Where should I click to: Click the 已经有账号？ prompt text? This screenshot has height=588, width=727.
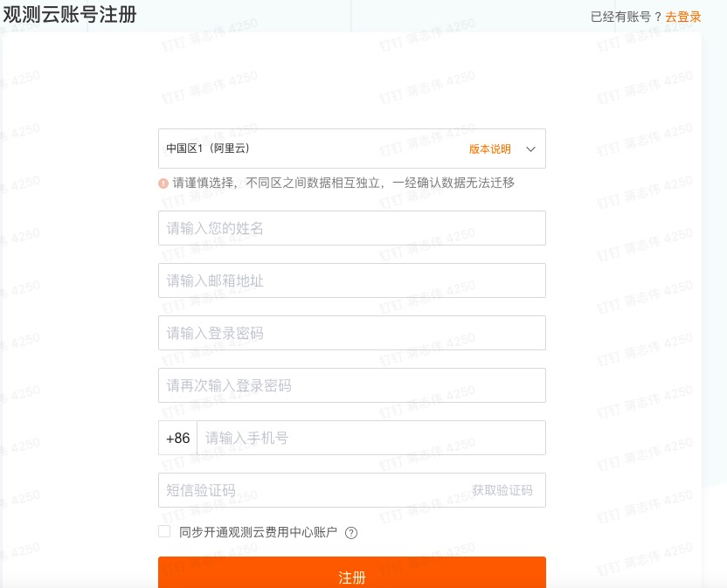[627, 17]
